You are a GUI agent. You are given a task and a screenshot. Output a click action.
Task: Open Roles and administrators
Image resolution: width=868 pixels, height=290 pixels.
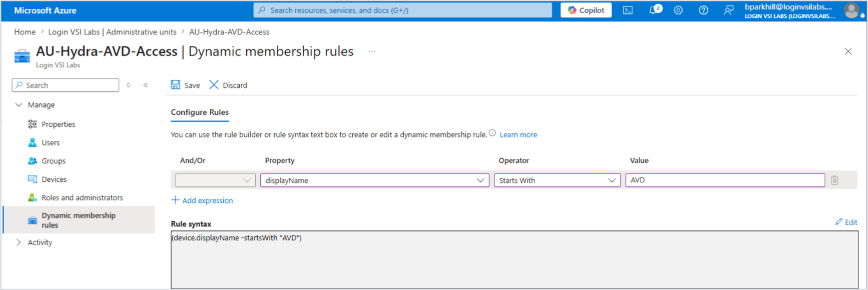tap(82, 198)
